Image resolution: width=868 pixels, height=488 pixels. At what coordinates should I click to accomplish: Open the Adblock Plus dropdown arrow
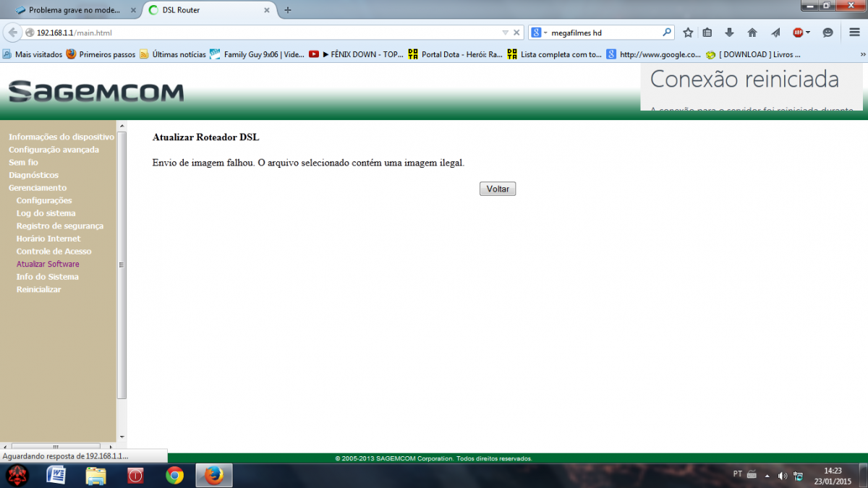[x=808, y=33]
